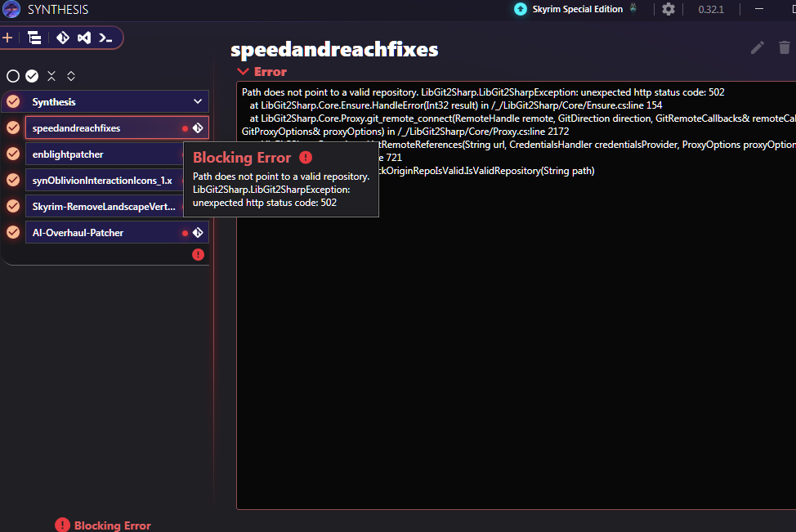Click the version number 0.32.1
Screen dimensions: 796x532
711,10
